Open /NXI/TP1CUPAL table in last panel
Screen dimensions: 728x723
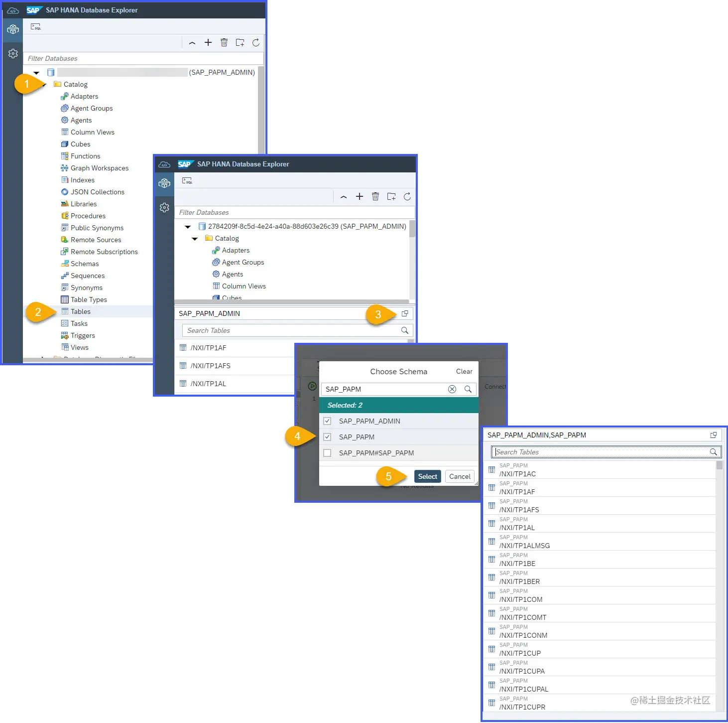pos(600,685)
